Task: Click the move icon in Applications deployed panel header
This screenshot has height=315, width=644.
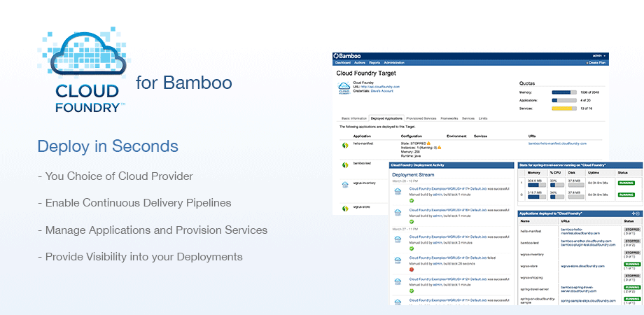Action: click(x=633, y=213)
